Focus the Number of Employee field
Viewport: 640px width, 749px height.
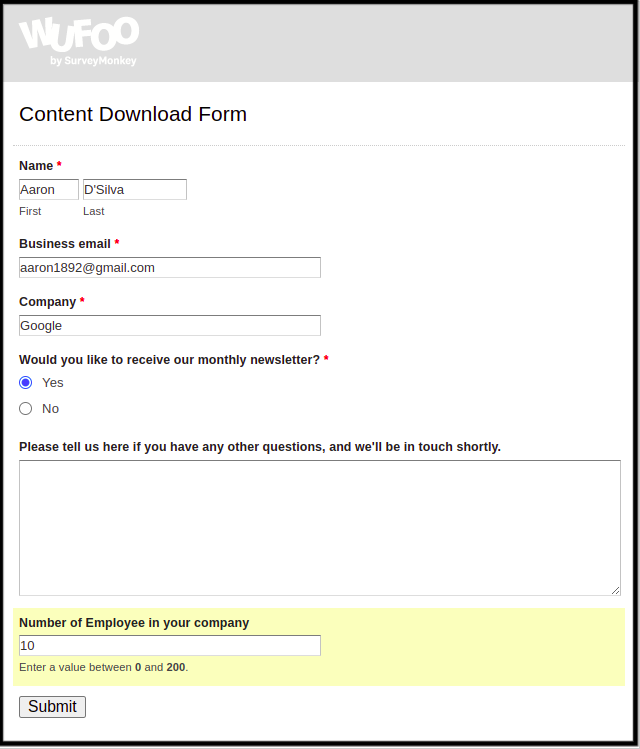170,645
